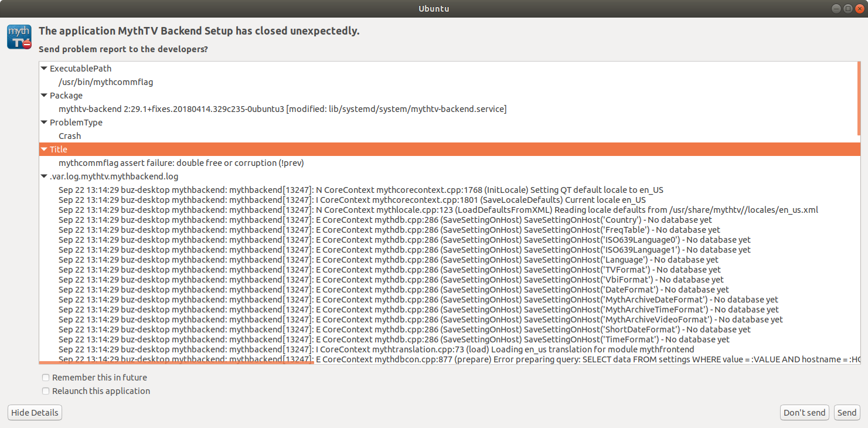Select log line SaveSettingOnHost('MythArchiveVideoFormat')
This screenshot has width=868, height=428.
[421, 320]
